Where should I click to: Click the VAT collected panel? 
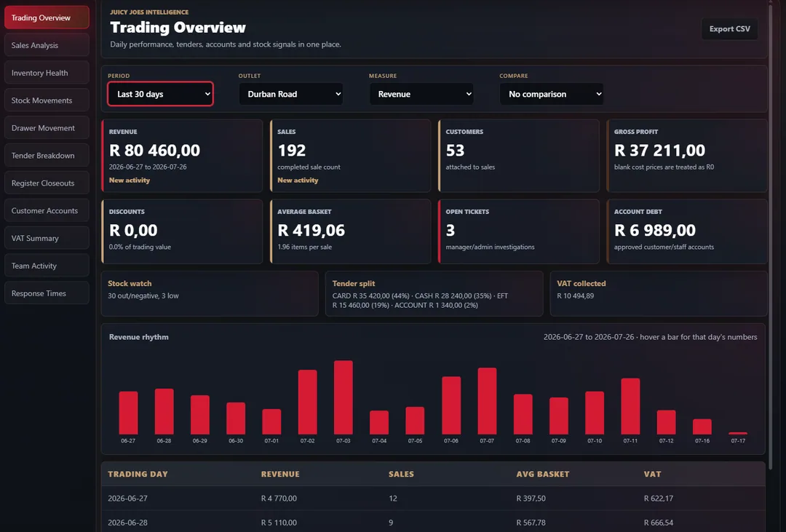659,293
